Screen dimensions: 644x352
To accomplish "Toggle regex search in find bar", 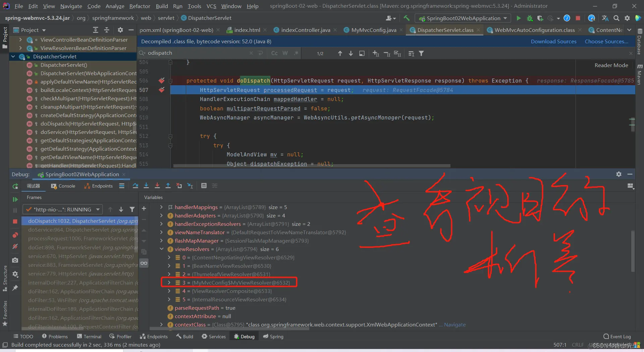I will point(296,53).
